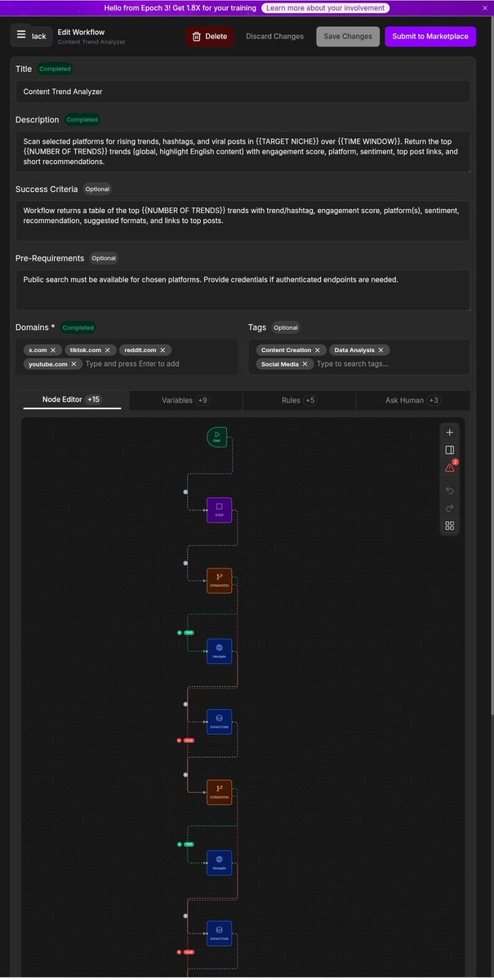Click Discard Changes
Image resolution: width=494 pixels, height=980 pixels.
274,36
